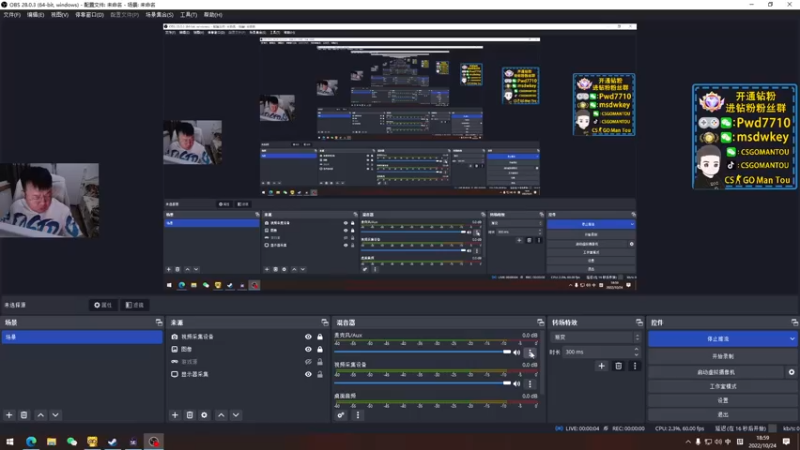This screenshot has height=450, width=800.
Task: Add a scene transition with plus
Action: [x=602, y=366]
